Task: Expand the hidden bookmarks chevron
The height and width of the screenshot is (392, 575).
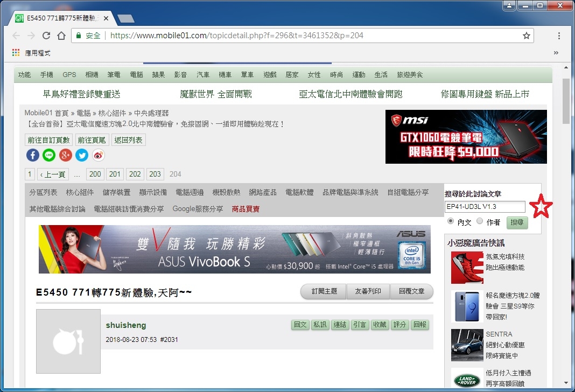Action: coord(556,53)
